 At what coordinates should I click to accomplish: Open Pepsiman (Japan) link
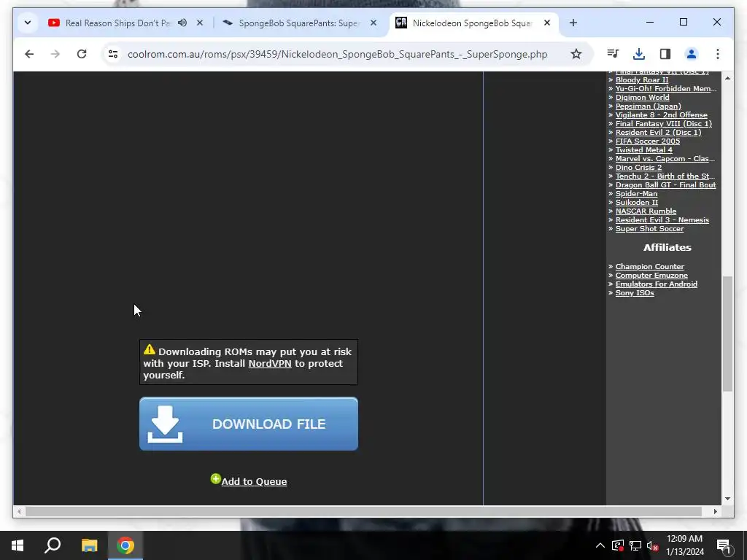pyautogui.click(x=648, y=106)
